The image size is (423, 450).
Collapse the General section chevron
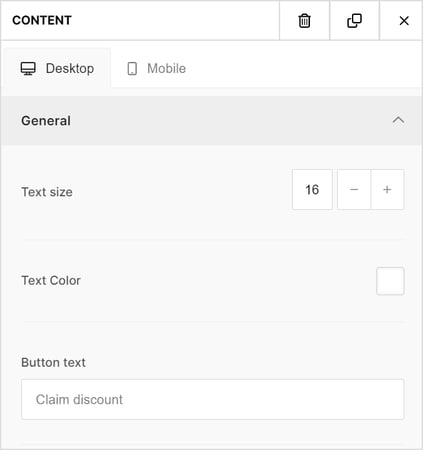click(x=398, y=120)
